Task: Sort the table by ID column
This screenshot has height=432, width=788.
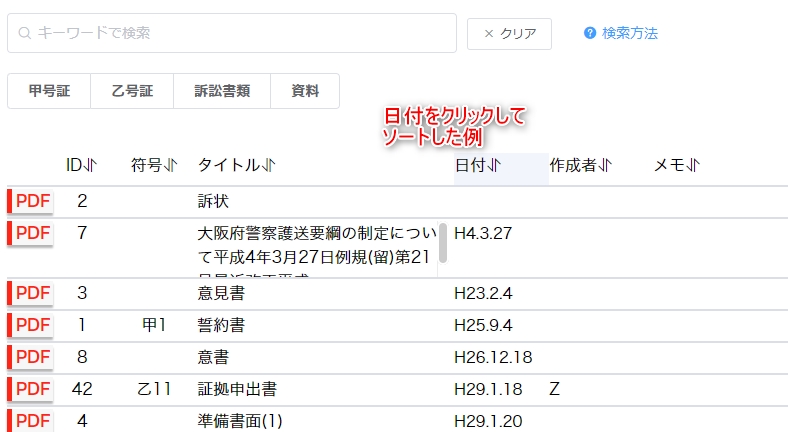Action: click(x=81, y=165)
